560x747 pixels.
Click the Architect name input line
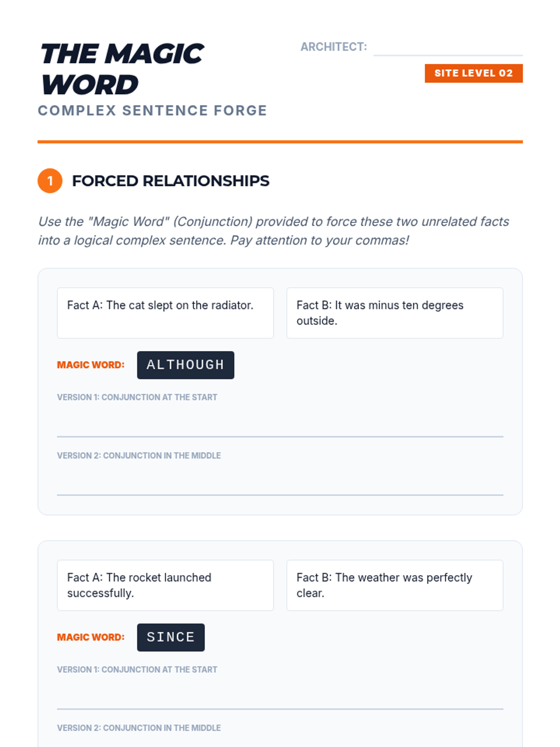(448, 49)
